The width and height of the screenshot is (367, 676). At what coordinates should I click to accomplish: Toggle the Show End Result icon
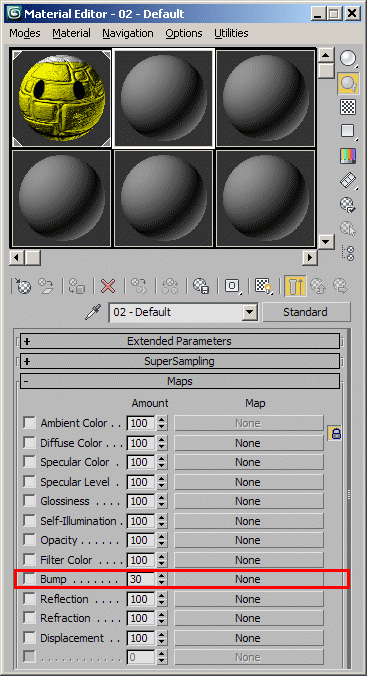click(295, 286)
